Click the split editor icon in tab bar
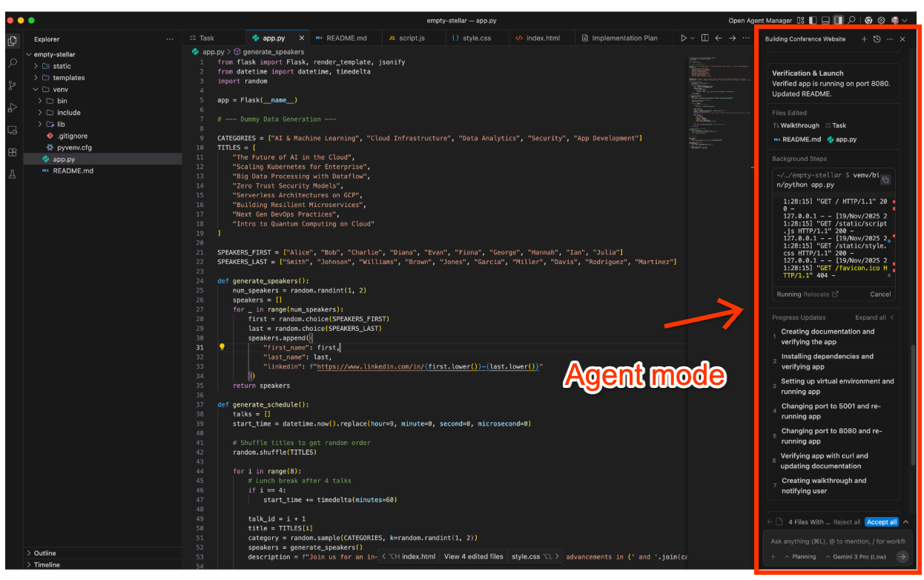 click(x=704, y=38)
